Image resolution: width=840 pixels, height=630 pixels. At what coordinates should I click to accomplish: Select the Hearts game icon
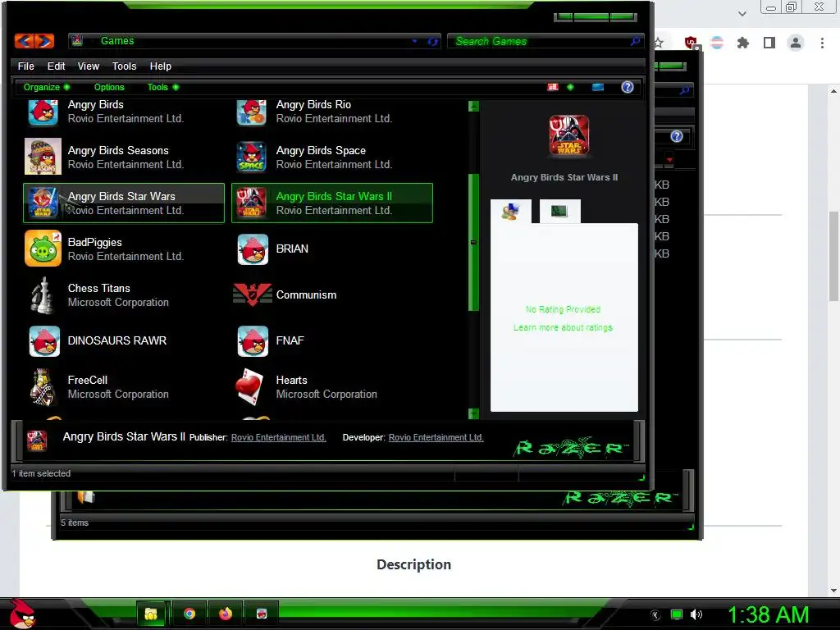click(x=250, y=387)
